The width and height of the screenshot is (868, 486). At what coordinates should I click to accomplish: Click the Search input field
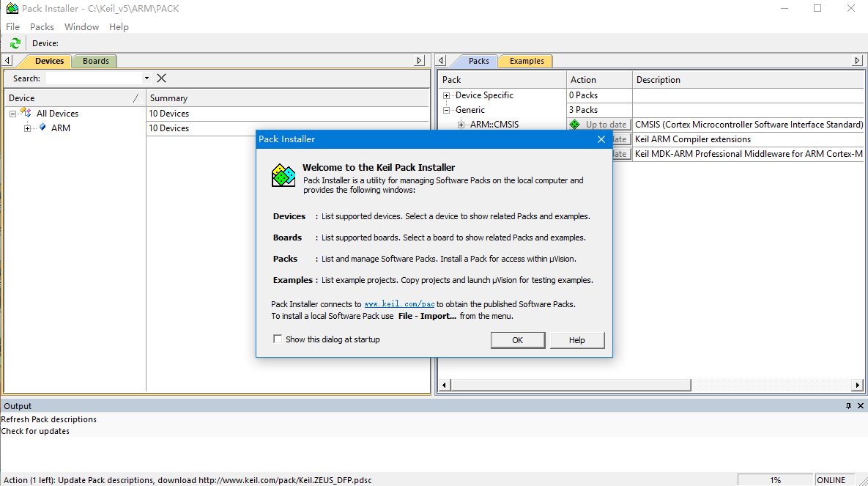coord(94,78)
